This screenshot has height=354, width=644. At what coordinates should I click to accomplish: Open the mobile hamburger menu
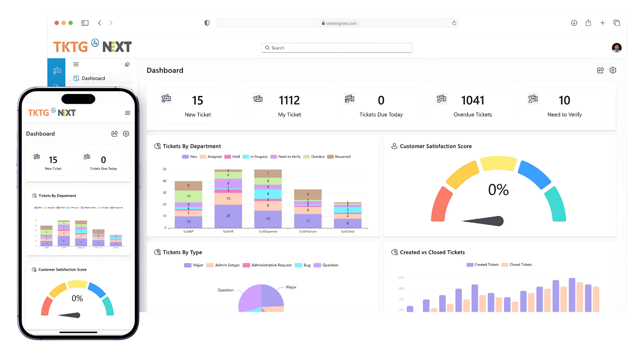point(127,113)
